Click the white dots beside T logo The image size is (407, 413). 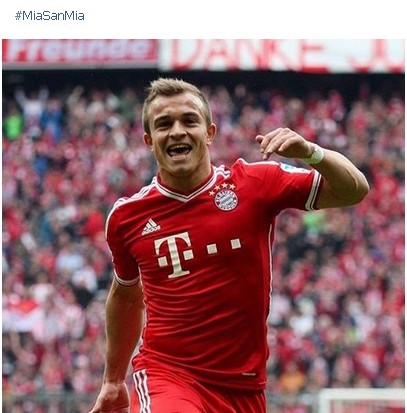click(224, 246)
